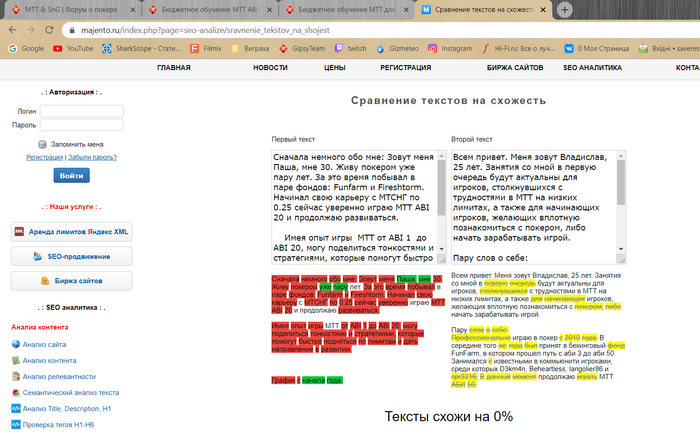Open the Hi-Fi.ru bookmark
Screen dimensions: 700x434
(x=518, y=48)
